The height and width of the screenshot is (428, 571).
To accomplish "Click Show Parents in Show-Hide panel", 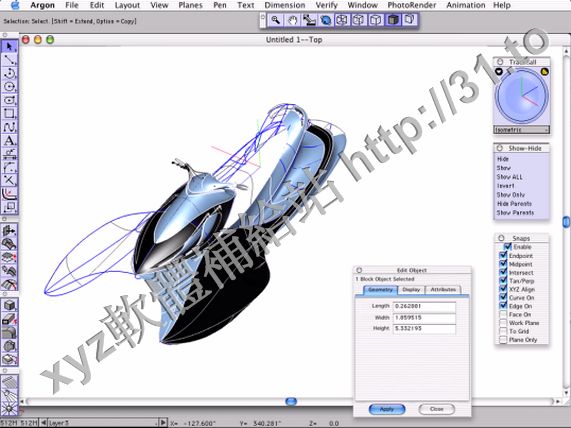I will (x=515, y=213).
